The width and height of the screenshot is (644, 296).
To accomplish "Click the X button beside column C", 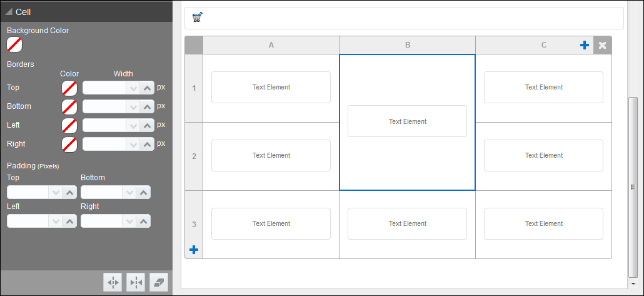I will 602,45.
